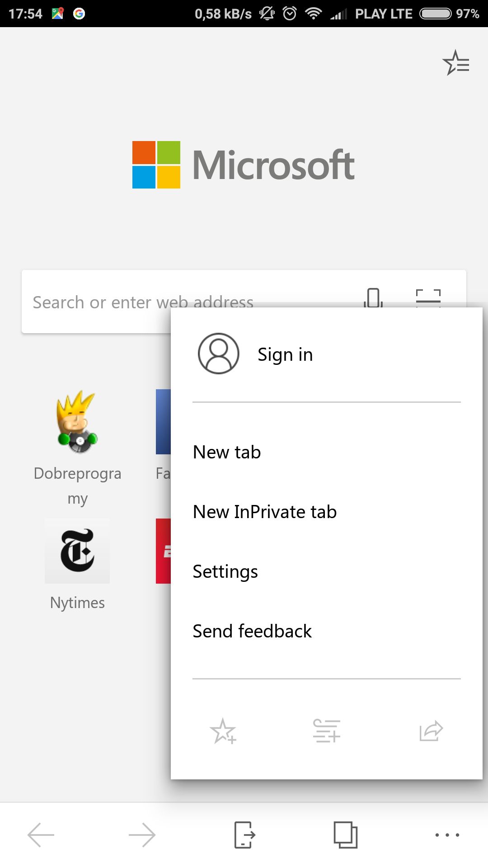Go back with the left arrow
The image size is (488, 868).
pos(41,835)
